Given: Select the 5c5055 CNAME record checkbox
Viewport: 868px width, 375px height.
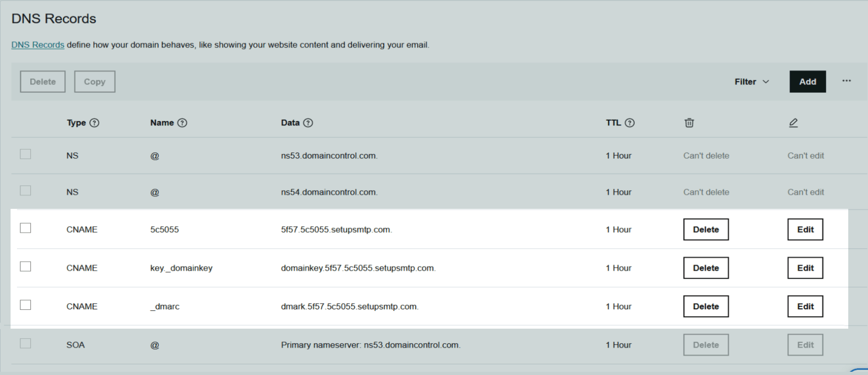Looking at the screenshot, I should tap(26, 228).
